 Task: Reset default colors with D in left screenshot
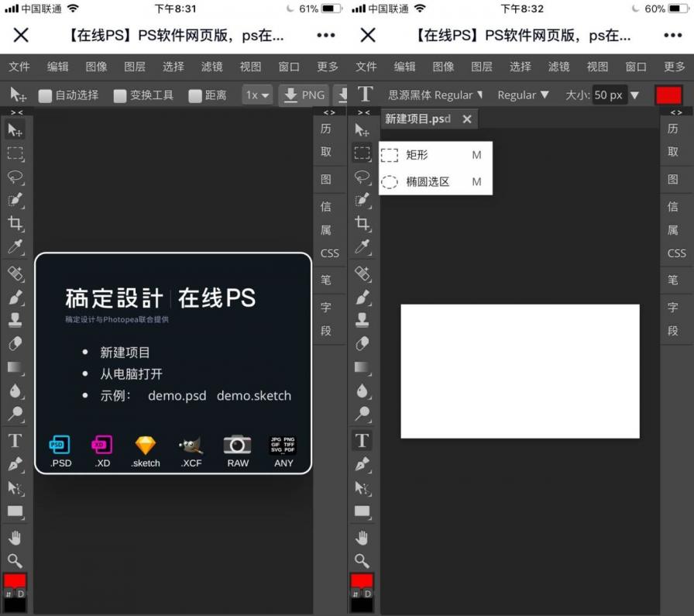point(21,594)
